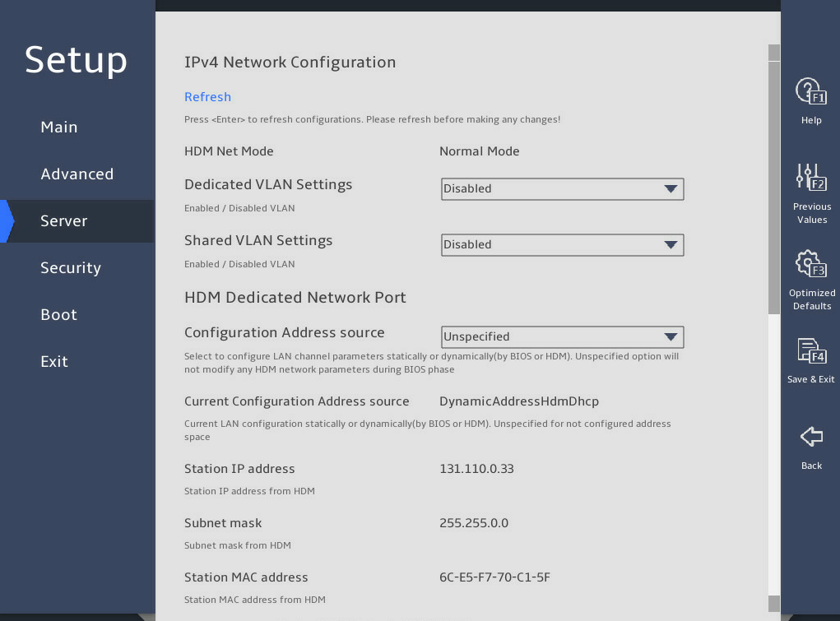The height and width of the screenshot is (621, 840).
Task: Click the Setup title
Action: 76,59
